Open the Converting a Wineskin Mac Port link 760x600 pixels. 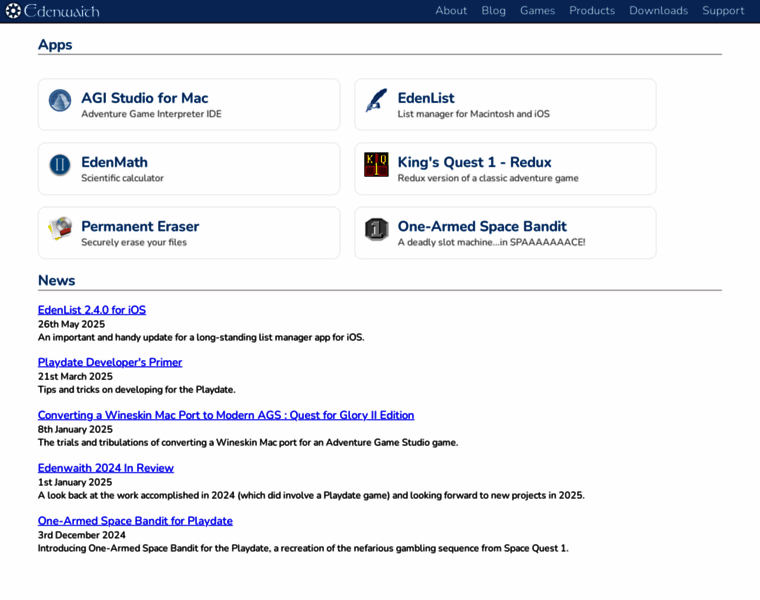(226, 415)
